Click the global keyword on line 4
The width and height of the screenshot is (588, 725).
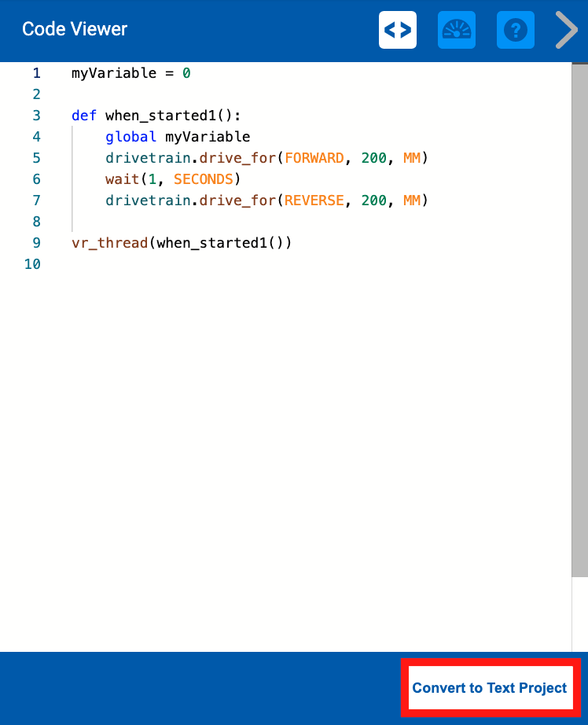pyautogui.click(x=130, y=137)
